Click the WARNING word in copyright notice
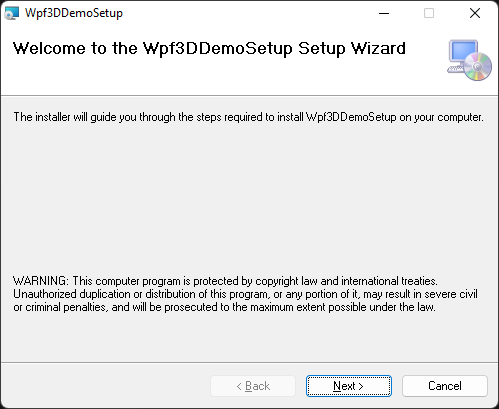Screen dimensions: 499x409 click(x=41, y=281)
